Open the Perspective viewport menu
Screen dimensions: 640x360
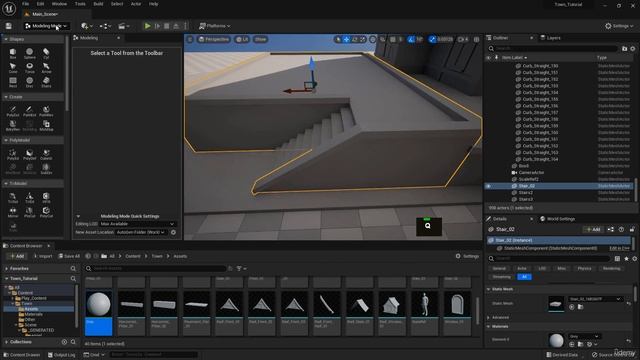213,39
